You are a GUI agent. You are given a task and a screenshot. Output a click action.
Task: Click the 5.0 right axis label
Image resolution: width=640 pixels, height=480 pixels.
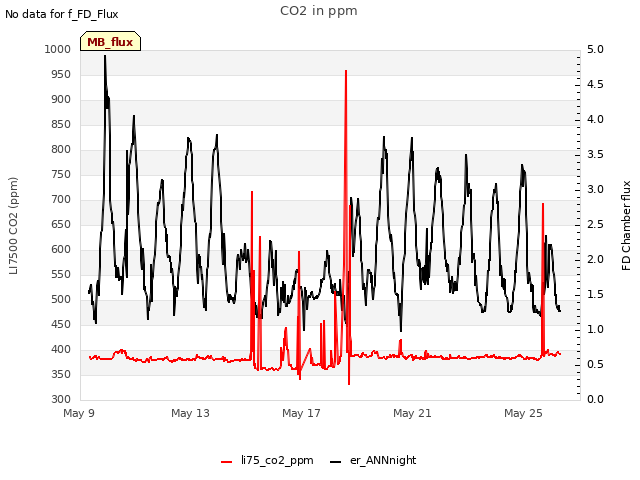coord(595,49)
